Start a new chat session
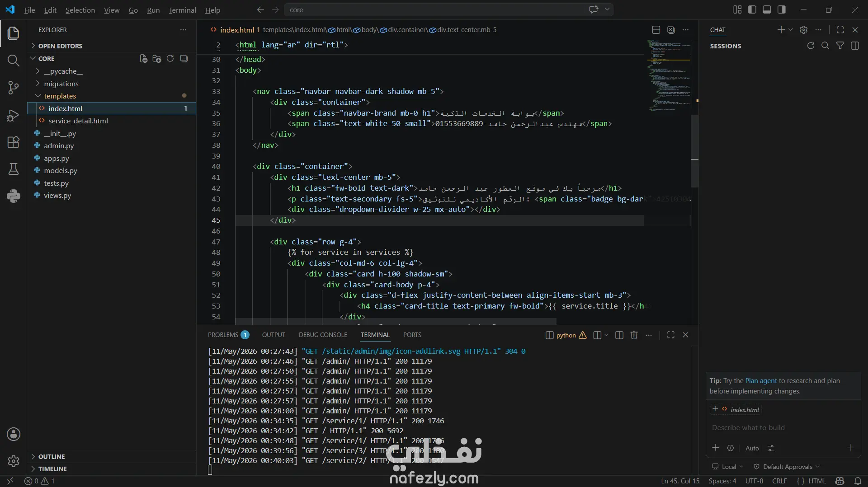 coord(781,30)
